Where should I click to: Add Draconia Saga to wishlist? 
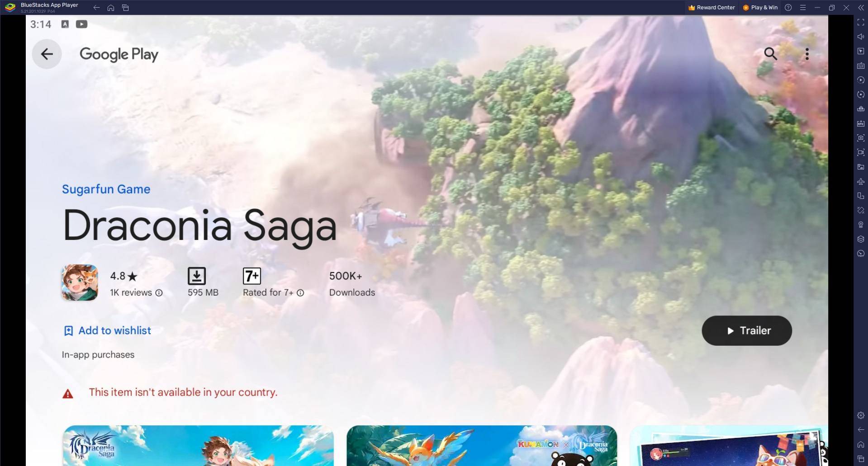(x=107, y=330)
